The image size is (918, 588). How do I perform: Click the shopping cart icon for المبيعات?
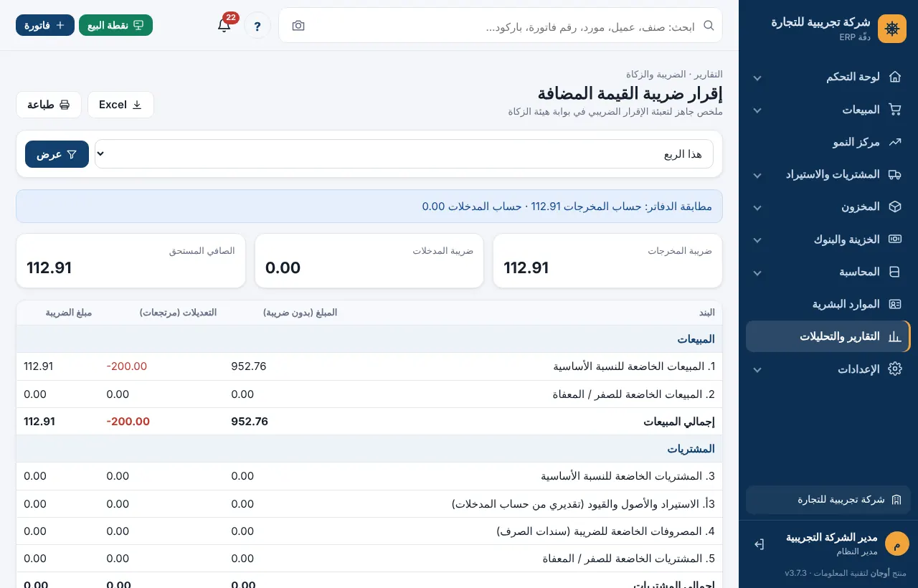point(894,110)
